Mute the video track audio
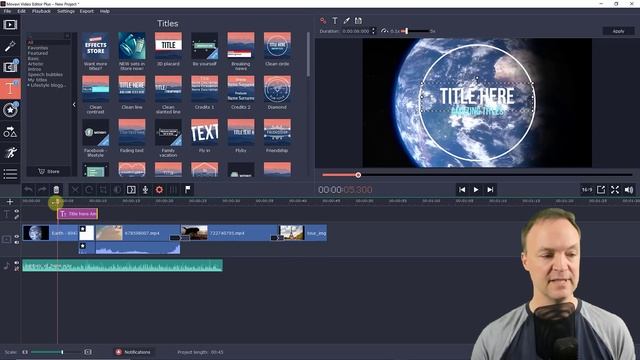Image resolution: width=640 pixels, height=360 pixels. pyautogui.click(x=17, y=242)
